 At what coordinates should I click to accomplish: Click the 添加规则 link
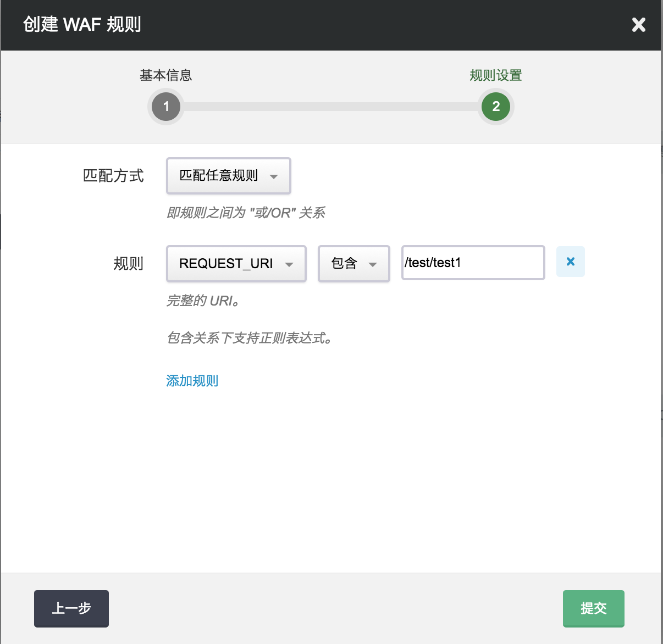tap(192, 381)
